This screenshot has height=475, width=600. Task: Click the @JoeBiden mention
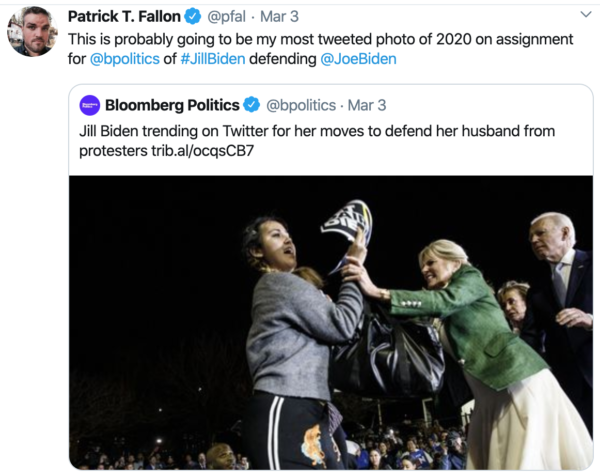[x=358, y=59]
